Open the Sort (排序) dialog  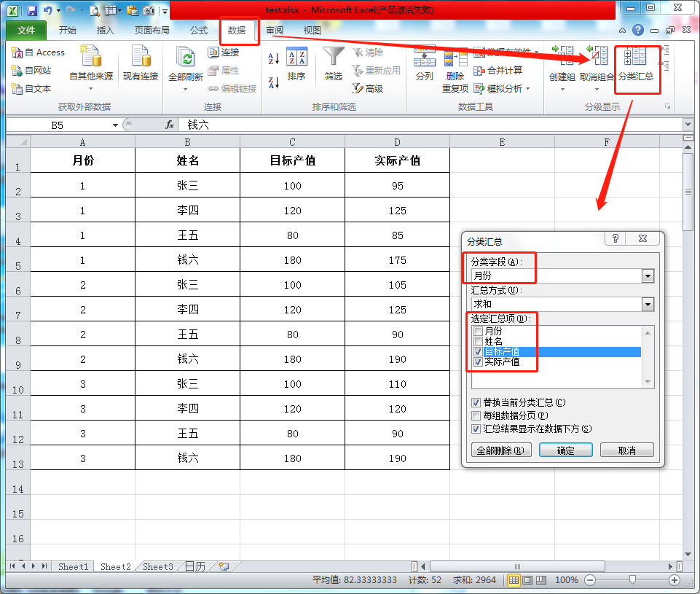296,64
